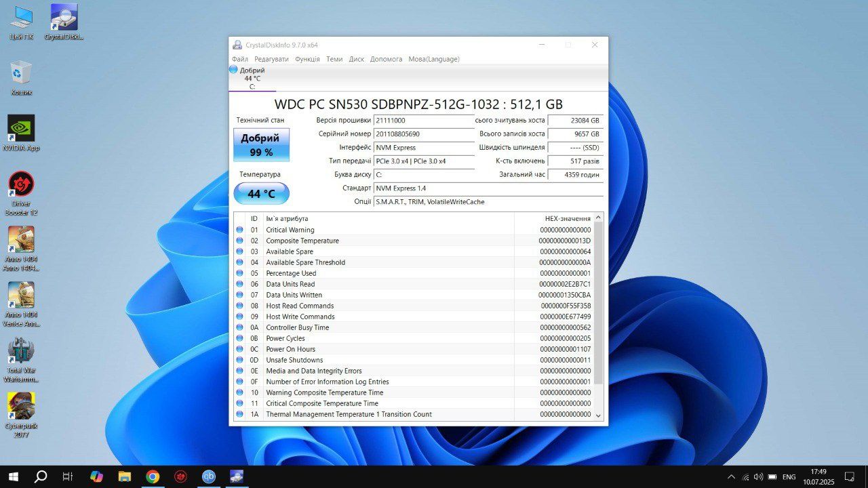Screen dimensions: 868x488
Task: Select the Total War Warhammer desktop shortcut
Action: tap(21, 360)
